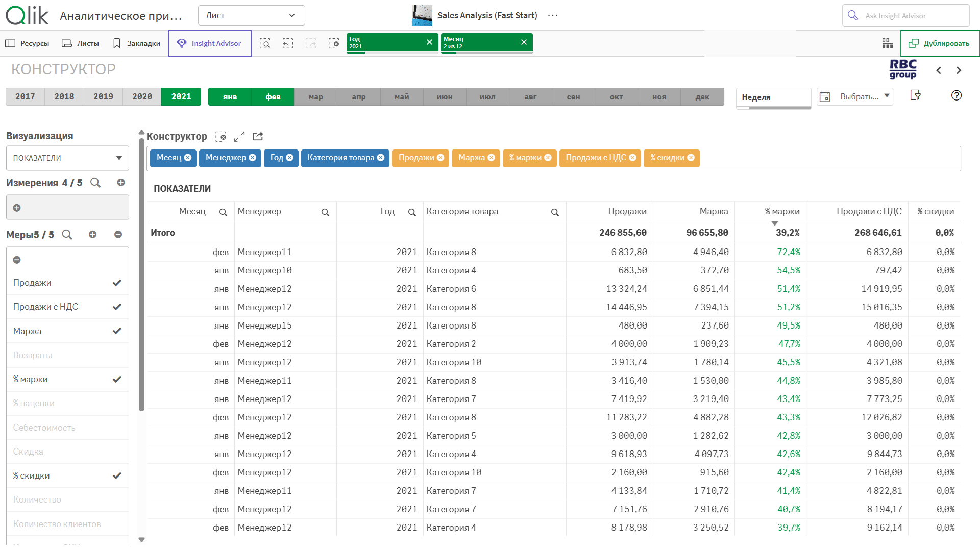The image size is (980, 551).
Task: Select the мар month tab
Action: (x=315, y=97)
